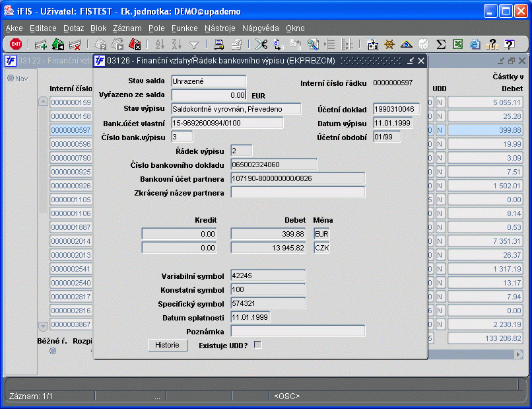The image size is (532, 409).
Task: Click the Variabilní symbol field
Action: click(268, 276)
